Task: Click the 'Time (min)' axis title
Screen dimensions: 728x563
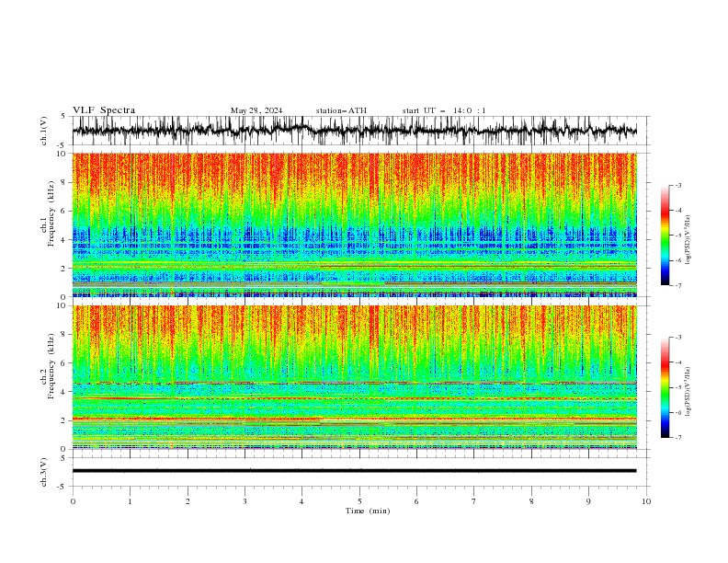Action: click(368, 511)
